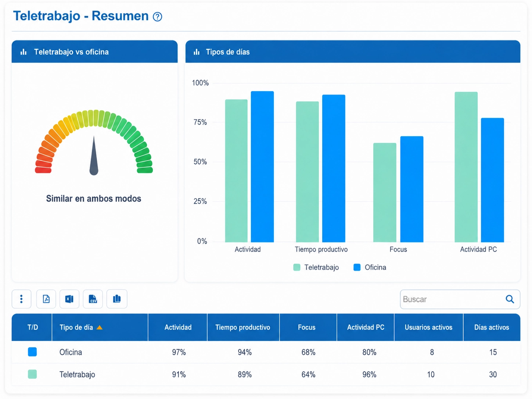Click the 97% Actividad value for Oficina

[x=179, y=352]
